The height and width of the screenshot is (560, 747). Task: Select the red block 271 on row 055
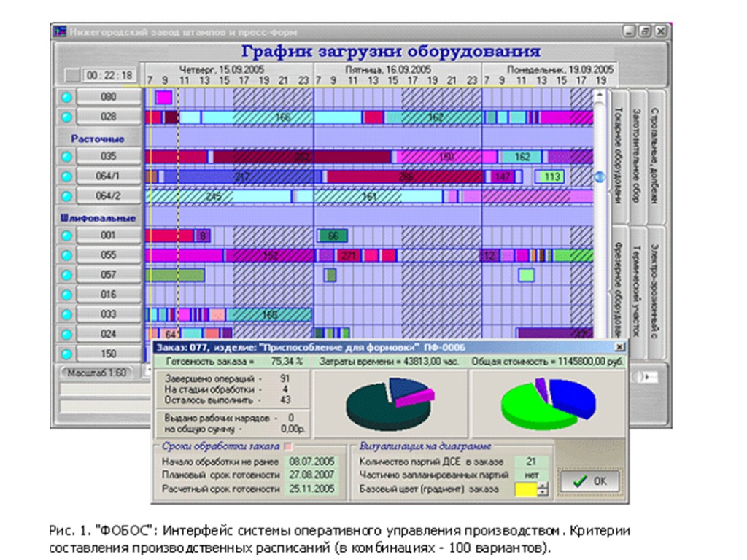[x=349, y=256]
